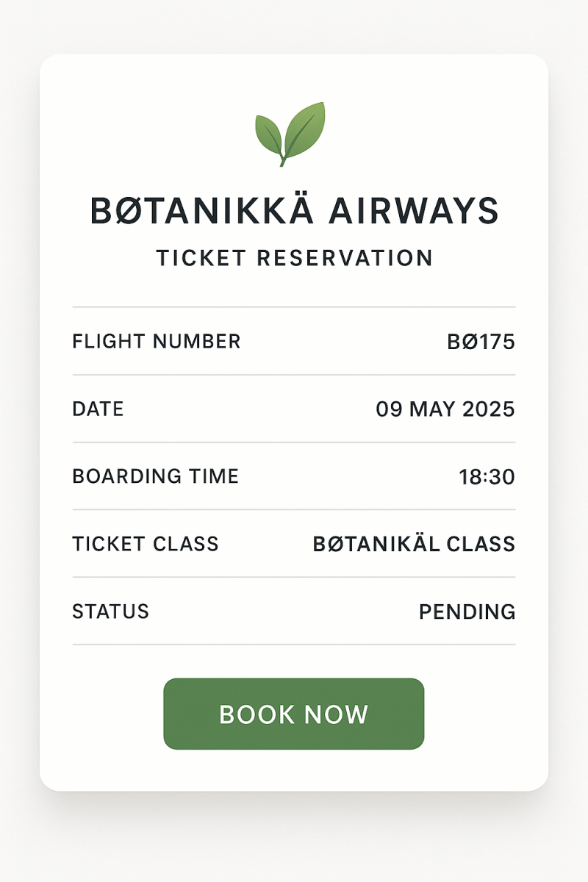Tap the BOOK NOW button
The height and width of the screenshot is (882, 588).
pos(294,714)
